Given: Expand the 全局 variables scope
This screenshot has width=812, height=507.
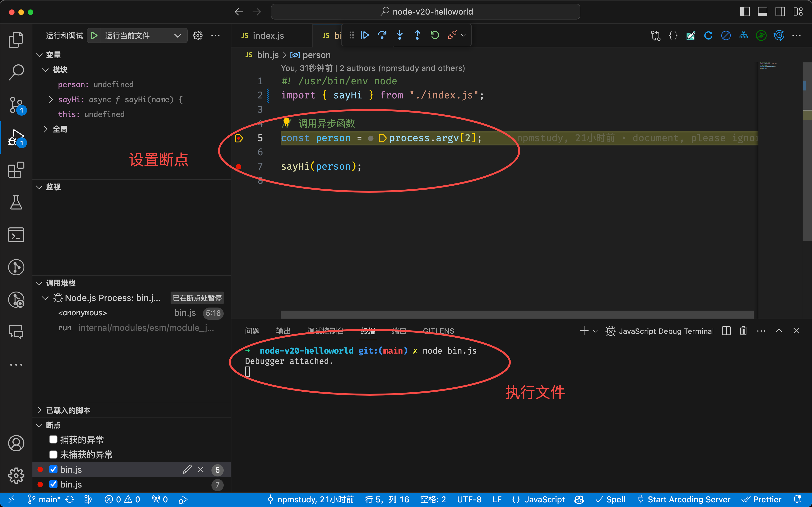Looking at the screenshot, I should point(46,129).
